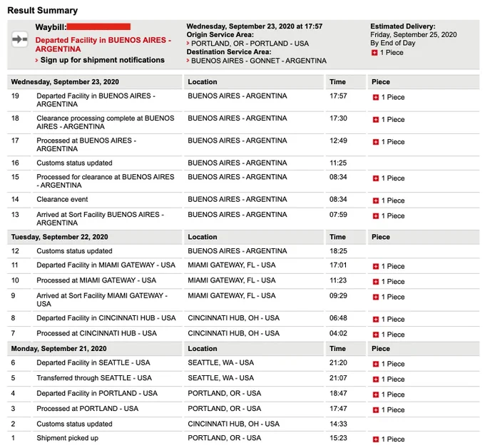
Task: Click MIAMI GATEWAY, FL - USA location in row 10
Action: (x=232, y=280)
